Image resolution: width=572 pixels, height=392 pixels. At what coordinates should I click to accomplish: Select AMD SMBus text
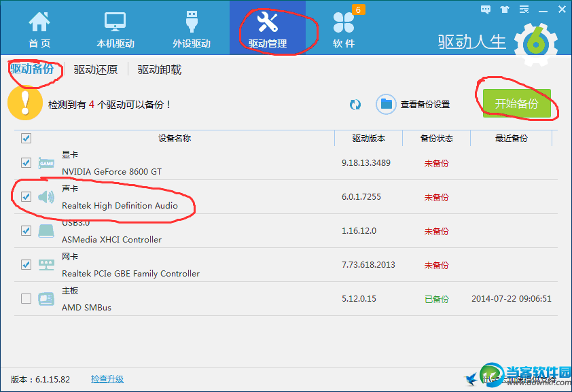tap(86, 307)
